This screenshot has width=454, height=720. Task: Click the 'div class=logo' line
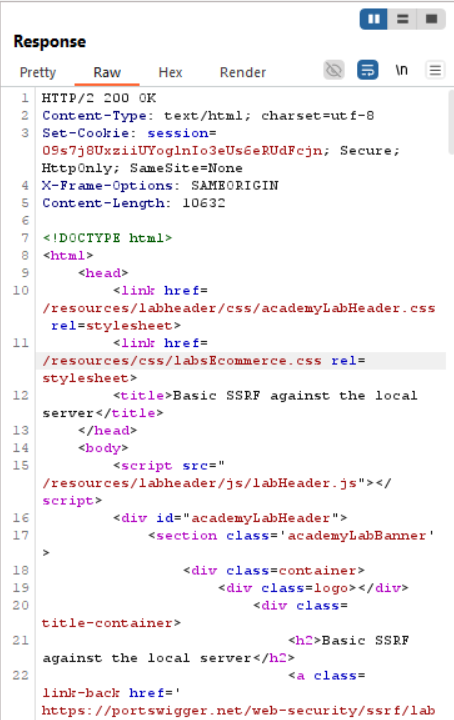pos(314,588)
